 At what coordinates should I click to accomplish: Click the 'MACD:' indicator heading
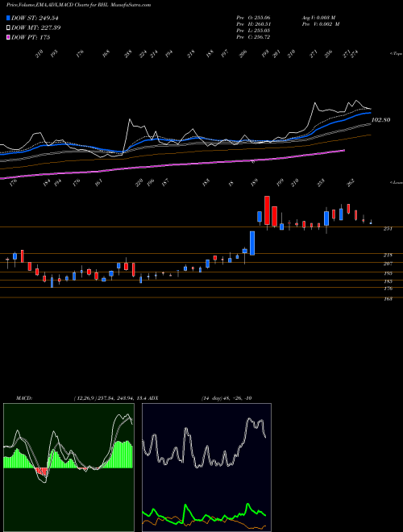pos(23,398)
